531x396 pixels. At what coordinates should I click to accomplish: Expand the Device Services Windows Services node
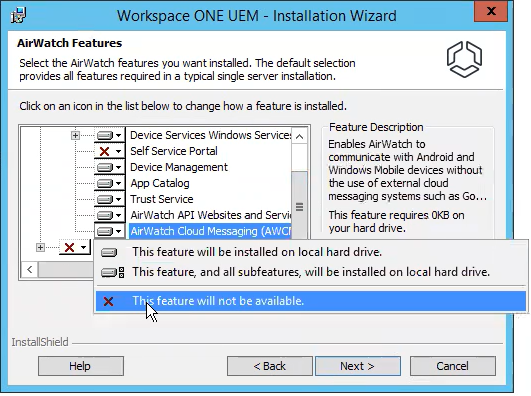pyautogui.click(x=75, y=136)
